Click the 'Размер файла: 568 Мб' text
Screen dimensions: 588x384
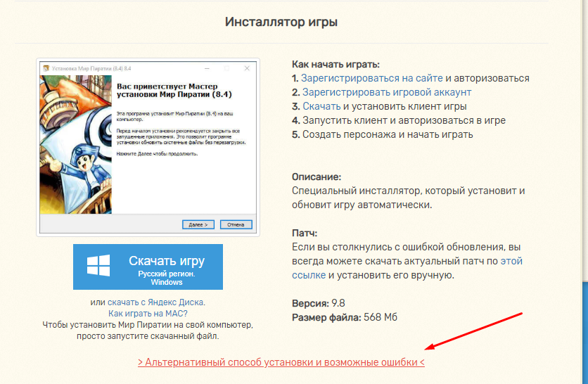pos(344,317)
